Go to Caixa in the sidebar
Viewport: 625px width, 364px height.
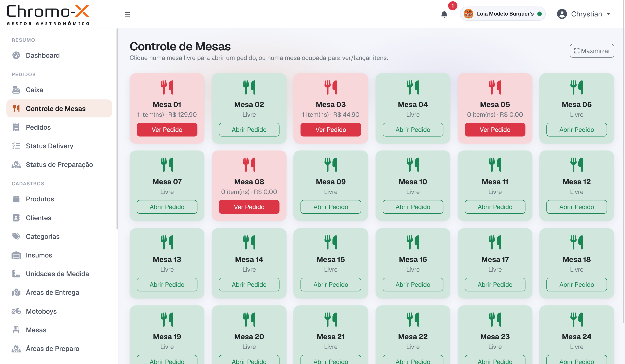click(59, 90)
